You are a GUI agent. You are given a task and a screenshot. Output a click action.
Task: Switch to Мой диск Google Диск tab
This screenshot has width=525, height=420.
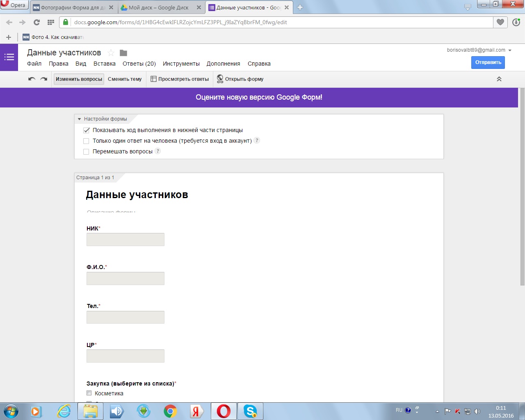(x=158, y=7)
